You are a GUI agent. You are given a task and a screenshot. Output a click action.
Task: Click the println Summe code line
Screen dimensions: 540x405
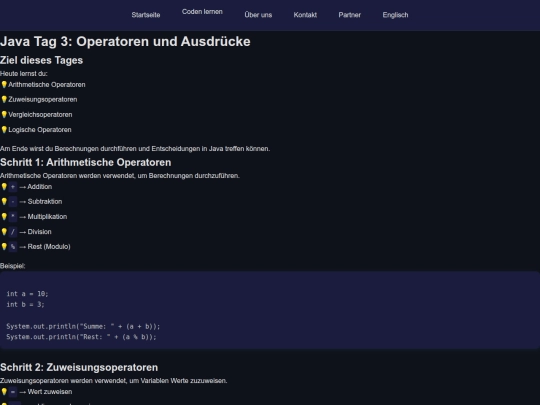coord(83,326)
